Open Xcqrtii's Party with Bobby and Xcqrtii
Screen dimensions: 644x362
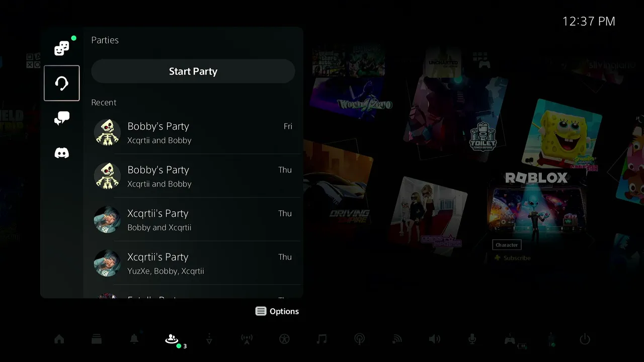point(193,220)
